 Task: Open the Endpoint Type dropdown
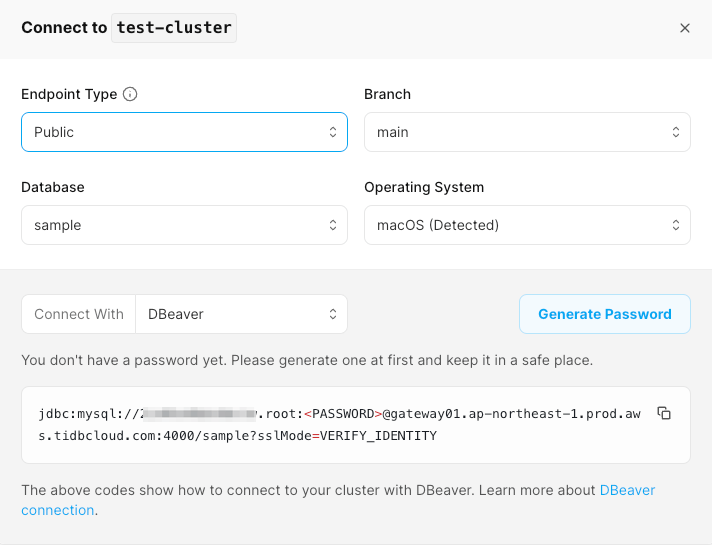[x=184, y=132]
